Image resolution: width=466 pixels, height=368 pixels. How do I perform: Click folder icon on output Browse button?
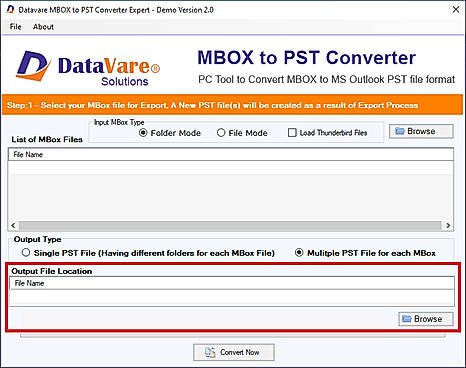coord(407,319)
